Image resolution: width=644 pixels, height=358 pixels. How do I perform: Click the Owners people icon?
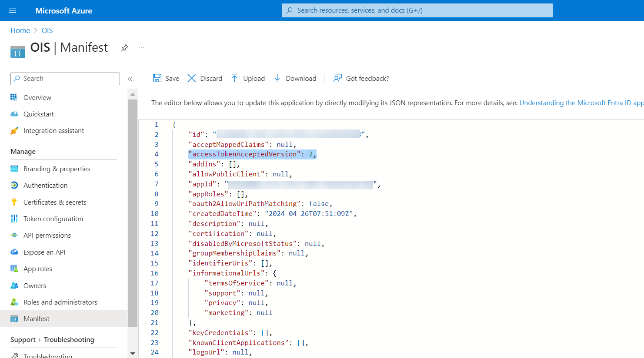[14, 285]
